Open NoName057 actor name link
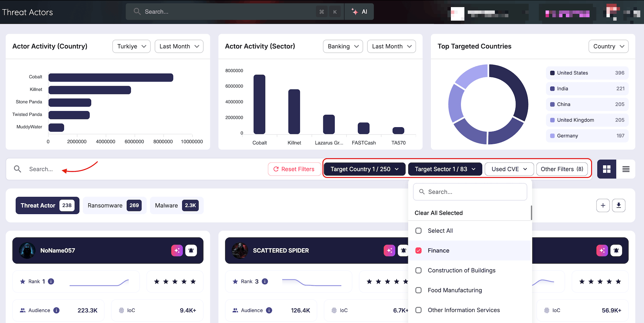Image resolution: width=644 pixels, height=323 pixels. [58, 251]
